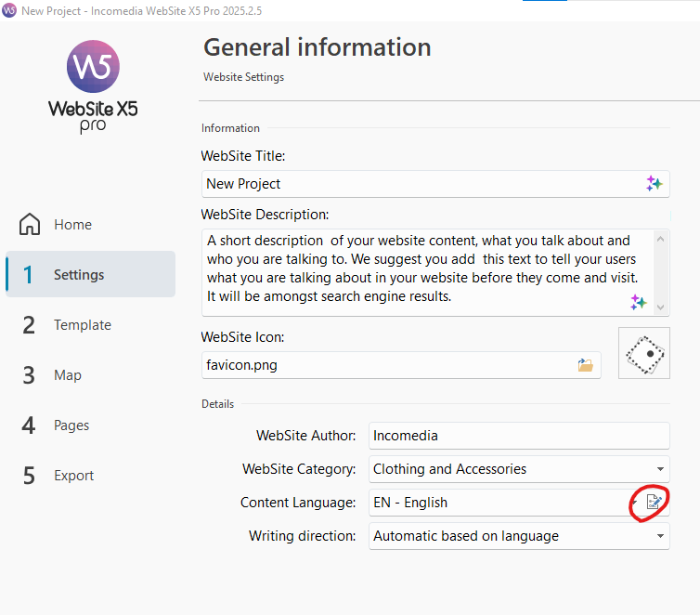The height and width of the screenshot is (615, 700).
Task: Click the Home house icon in sidebar
Action: 30,224
